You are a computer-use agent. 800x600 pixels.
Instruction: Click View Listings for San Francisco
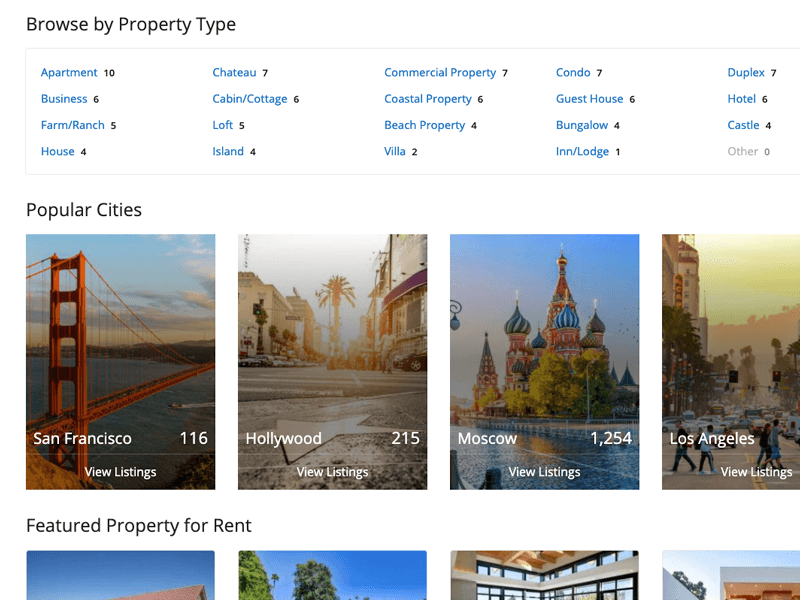click(x=120, y=472)
